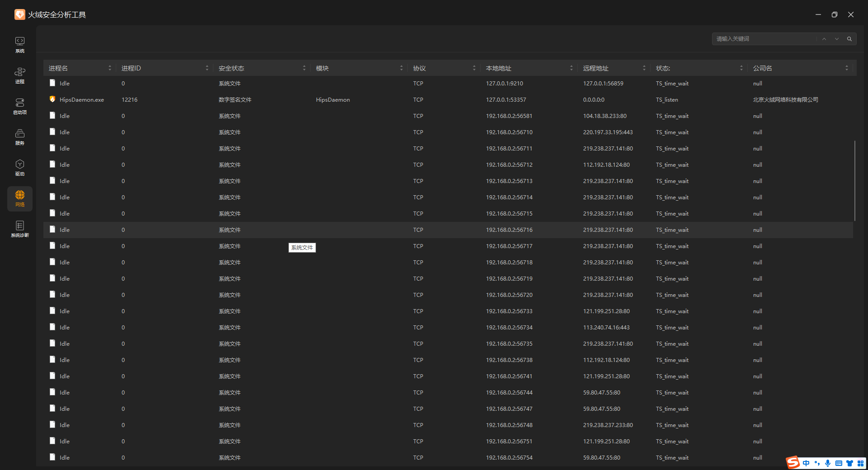Click the 系统文件 tooltip label
The image size is (868, 470).
pos(302,248)
